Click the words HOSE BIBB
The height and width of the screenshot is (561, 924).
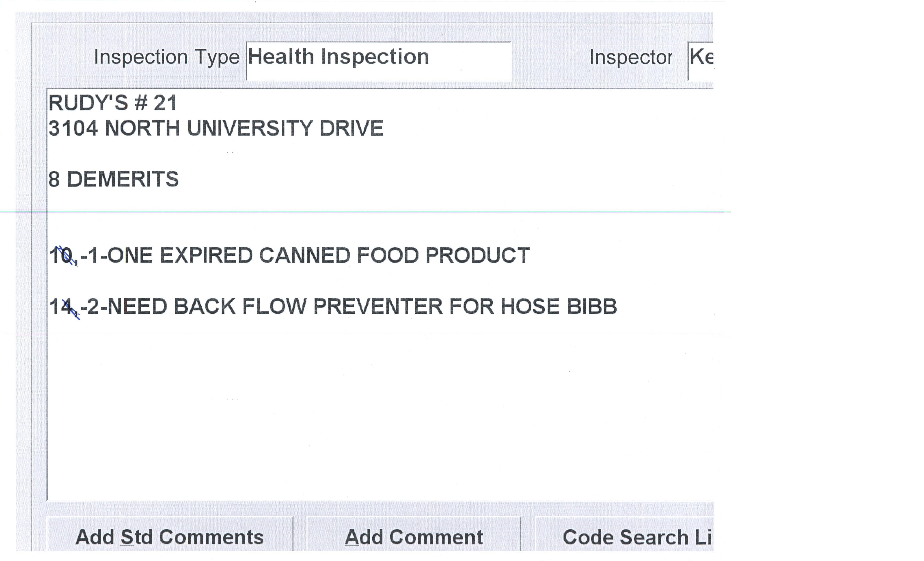pos(559,307)
